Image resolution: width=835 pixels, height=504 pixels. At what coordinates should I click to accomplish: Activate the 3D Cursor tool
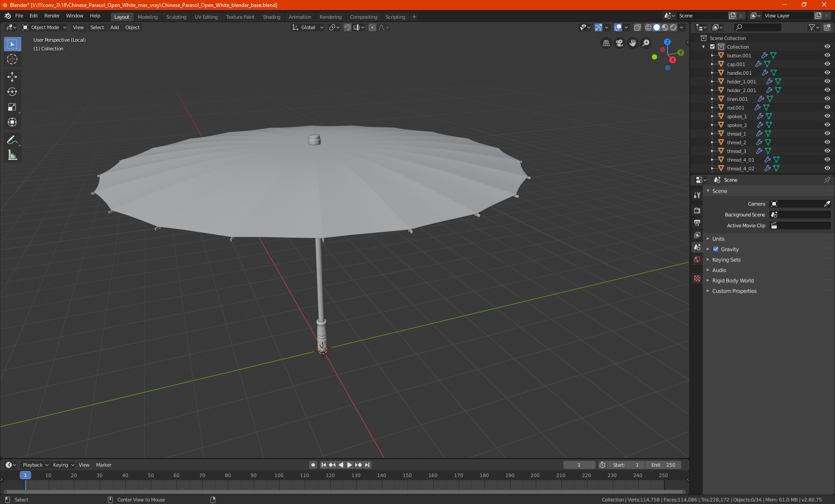12,59
